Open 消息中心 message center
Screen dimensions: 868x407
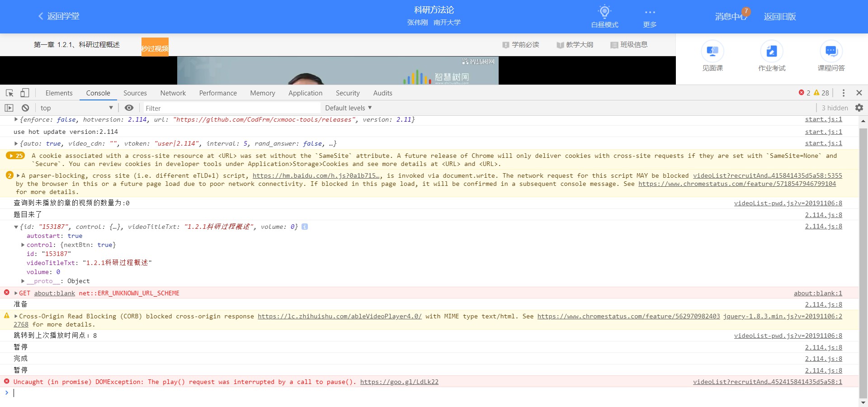pos(731,16)
